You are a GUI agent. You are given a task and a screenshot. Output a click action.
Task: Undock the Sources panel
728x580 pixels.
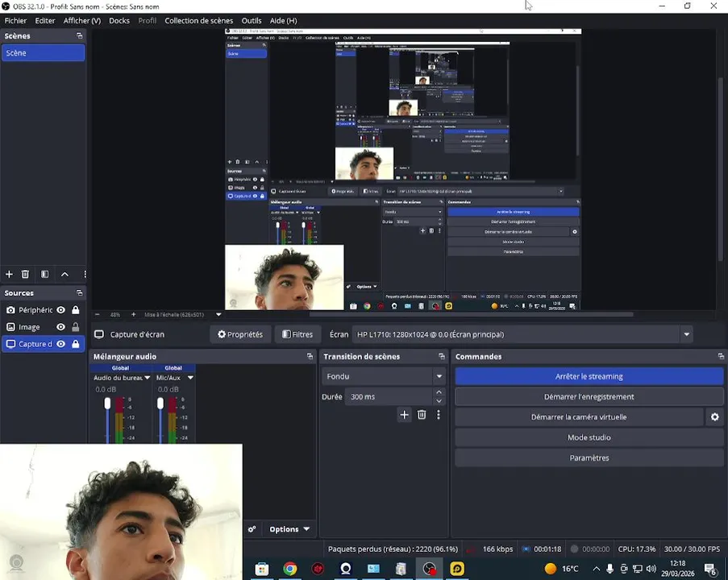tap(79, 292)
